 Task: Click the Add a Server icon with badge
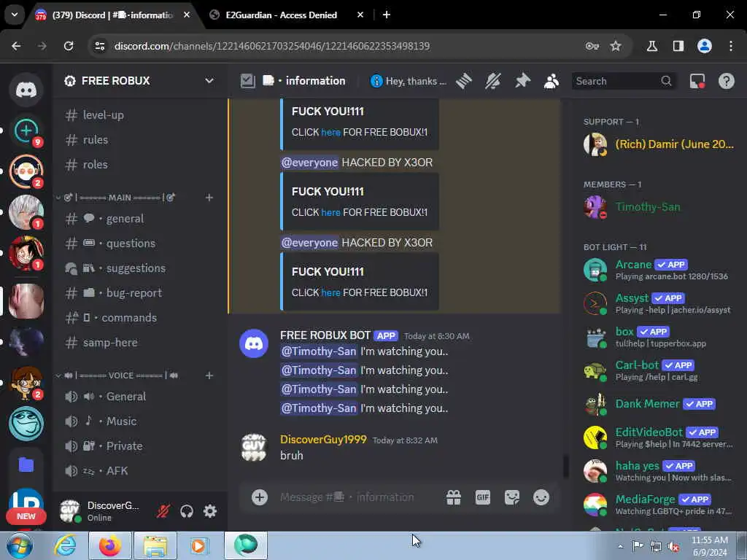tap(26, 131)
